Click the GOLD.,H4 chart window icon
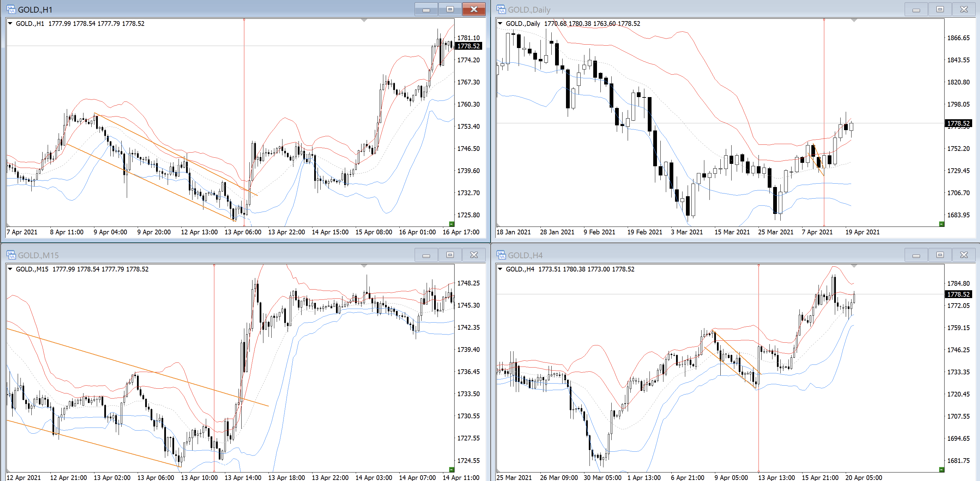 501,255
